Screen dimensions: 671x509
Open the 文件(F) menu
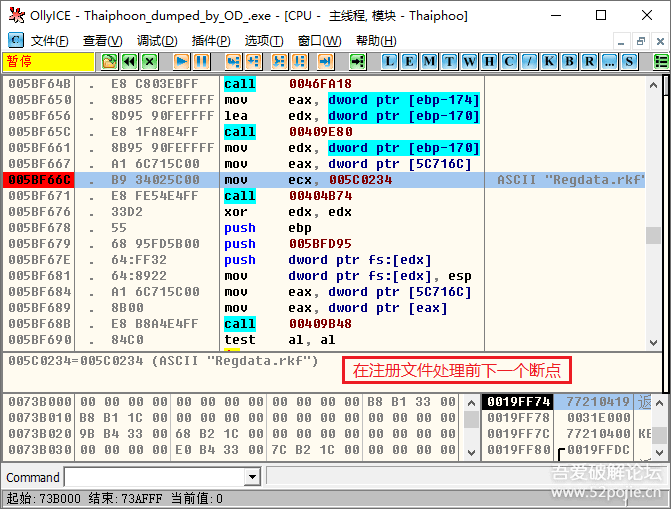pos(49,40)
